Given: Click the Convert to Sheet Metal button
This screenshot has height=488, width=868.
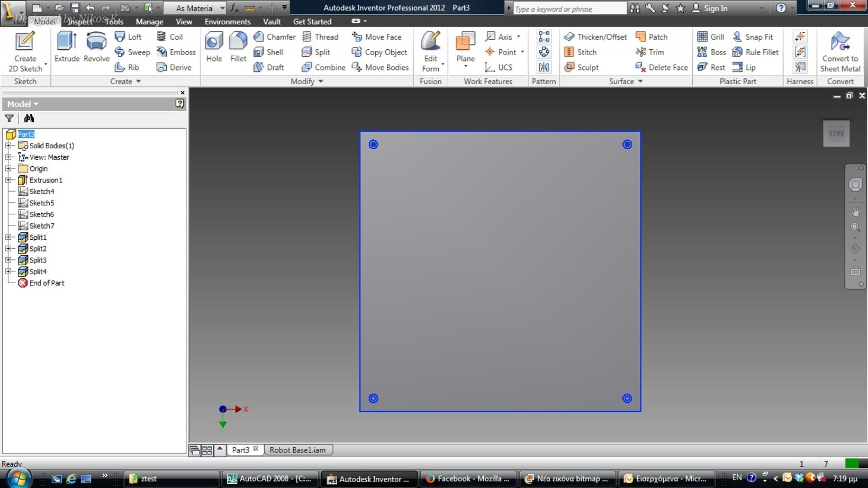Looking at the screenshot, I should click(840, 52).
